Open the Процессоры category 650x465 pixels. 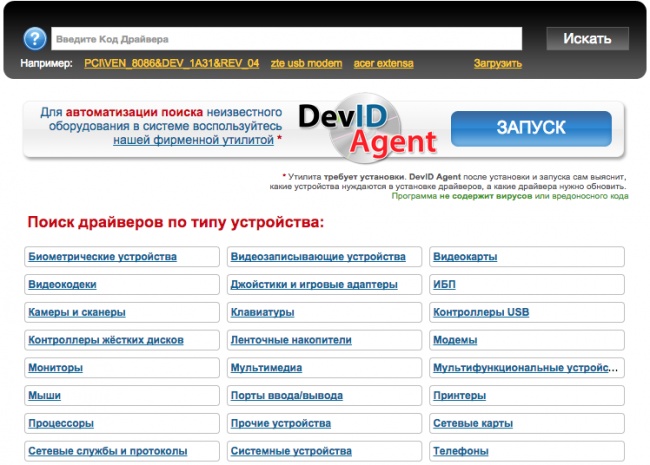pyautogui.click(x=61, y=424)
